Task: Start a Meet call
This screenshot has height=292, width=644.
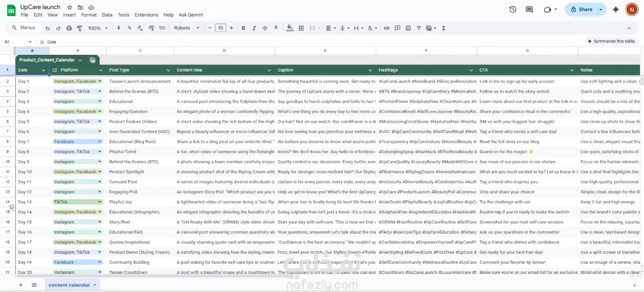Action: [550, 9]
